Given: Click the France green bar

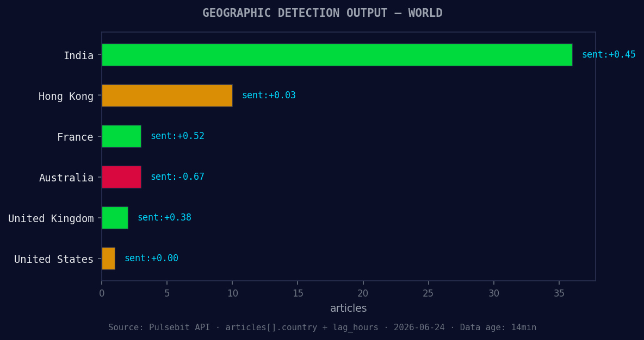Looking at the screenshot, I should coord(122,136).
